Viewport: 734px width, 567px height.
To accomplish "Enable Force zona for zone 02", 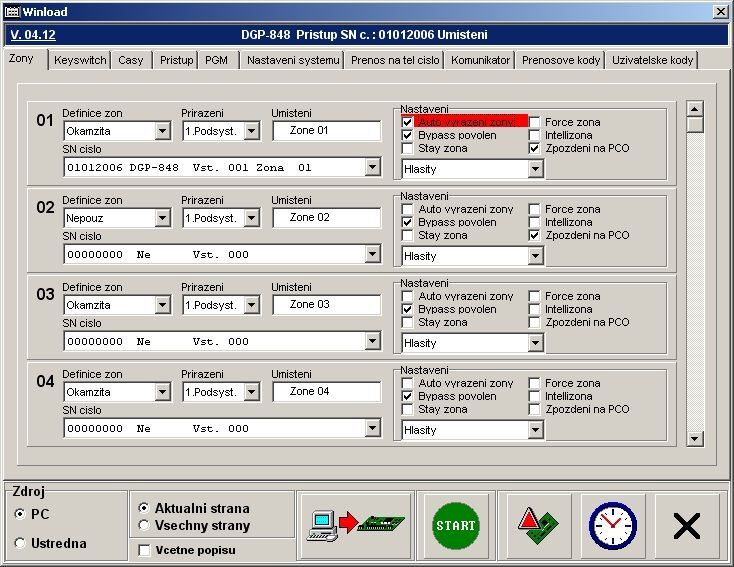I will (x=535, y=209).
